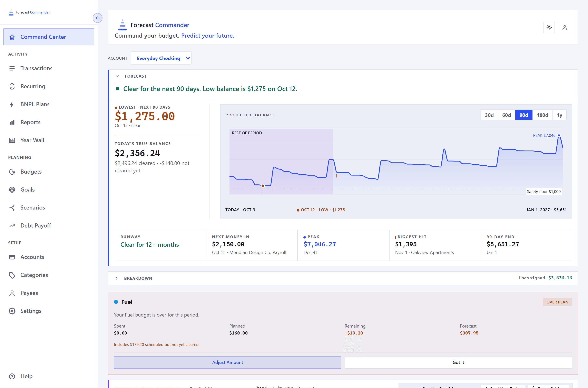Image resolution: width=588 pixels, height=388 pixels.
Task: Switch projected balance to 180d
Action: click(542, 115)
